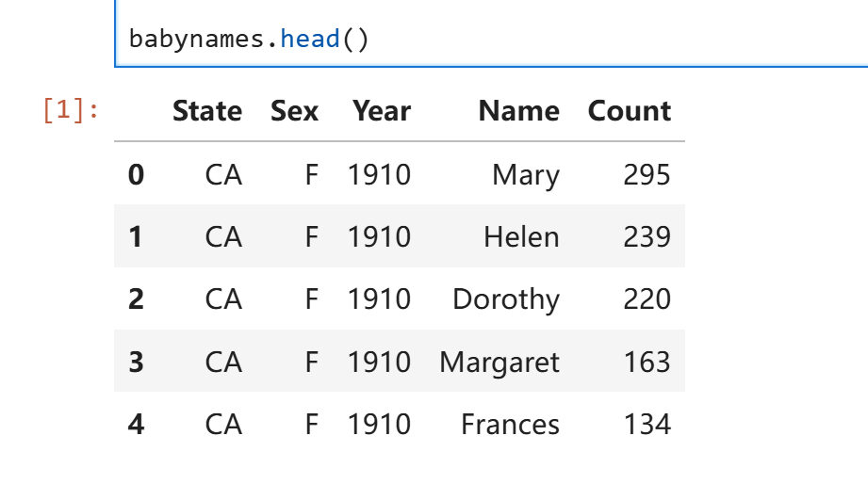This screenshot has width=868, height=484.
Task: Select row index 0
Action: point(136,175)
